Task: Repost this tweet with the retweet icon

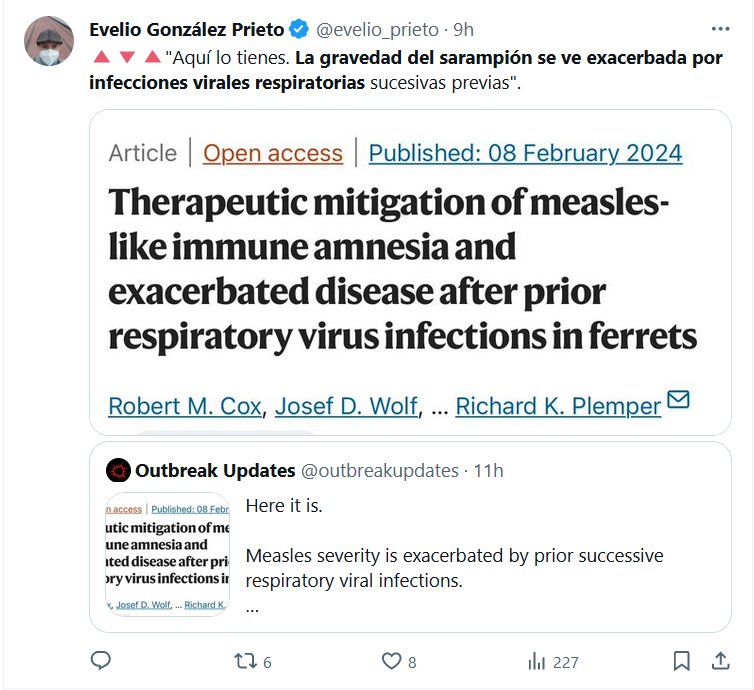Action: (x=243, y=661)
